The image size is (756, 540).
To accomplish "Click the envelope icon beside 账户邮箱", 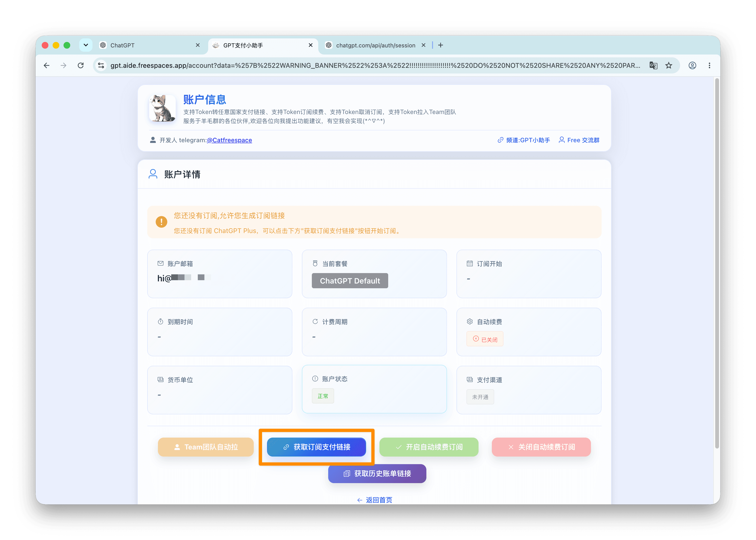I will tap(160, 263).
